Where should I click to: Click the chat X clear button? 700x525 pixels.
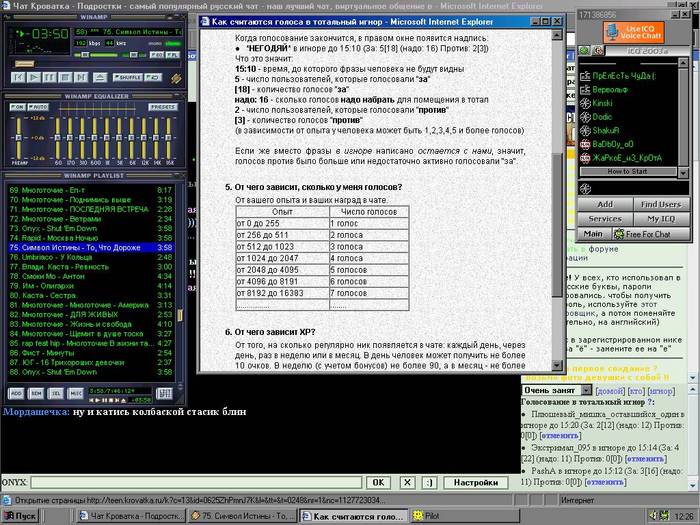click(x=407, y=483)
